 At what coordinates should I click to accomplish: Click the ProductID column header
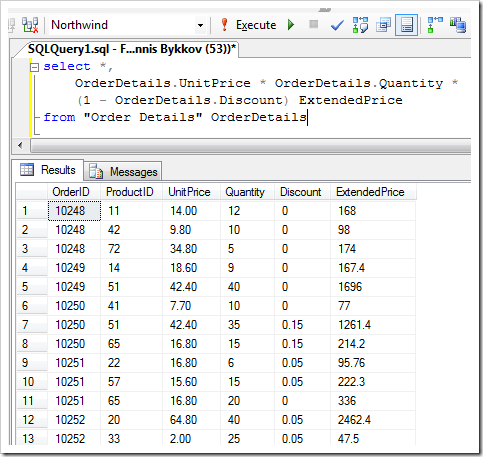130,192
